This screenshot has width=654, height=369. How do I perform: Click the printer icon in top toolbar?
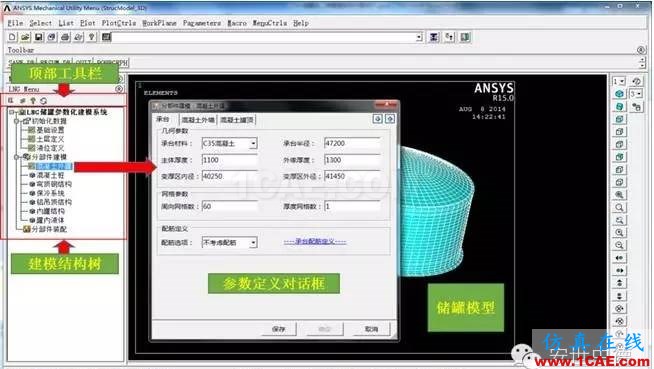[65, 37]
